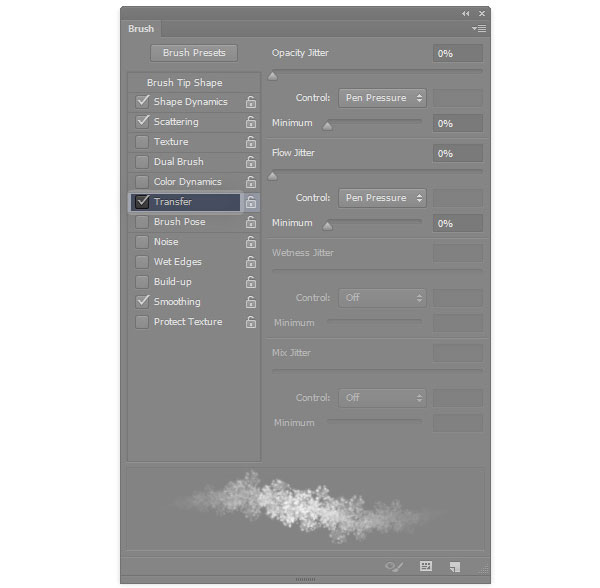Turn on the Wet Edges checkbox

(x=142, y=262)
